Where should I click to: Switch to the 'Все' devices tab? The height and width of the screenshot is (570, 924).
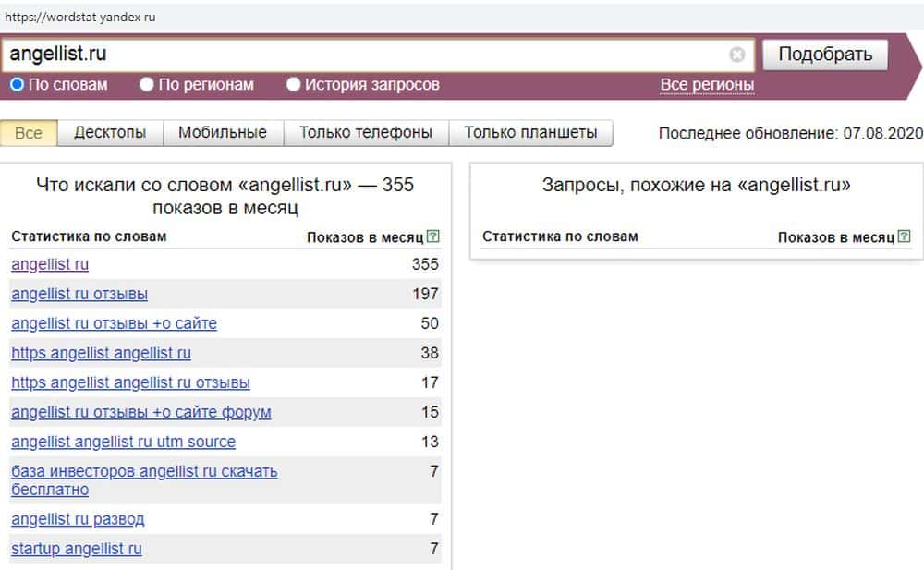29,132
